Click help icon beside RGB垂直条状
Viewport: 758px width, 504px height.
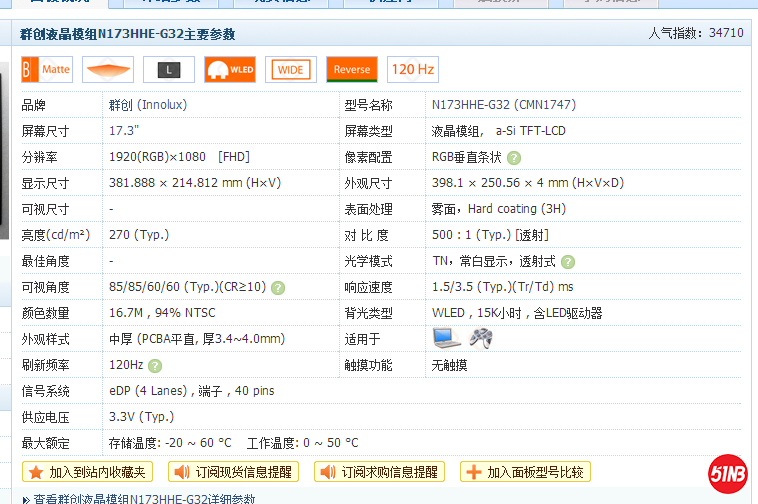click(514, 158)
